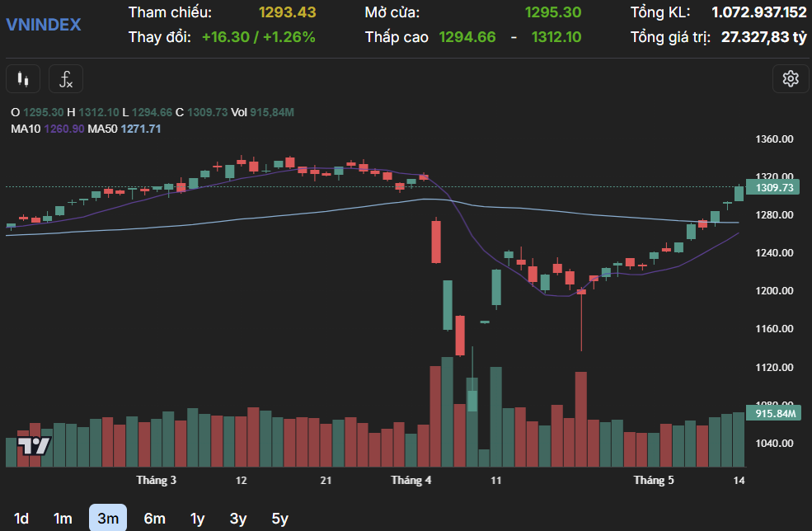
Task: Click the TradingView logo
Action: pos(34,445)
